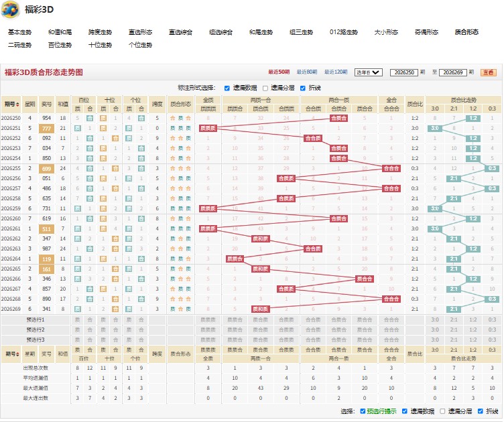The width and height of the screenshot is (504, 422).
Task: Go to the 奇偶形态 page
Action: point(426,32)
